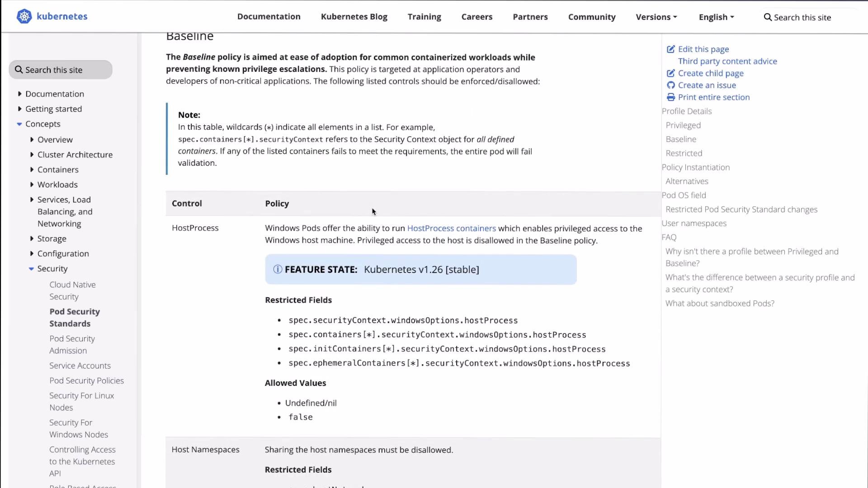Click the printer icon beside Print entire section
The width and height of the screenshot is (868, 488).
[671, 97]
